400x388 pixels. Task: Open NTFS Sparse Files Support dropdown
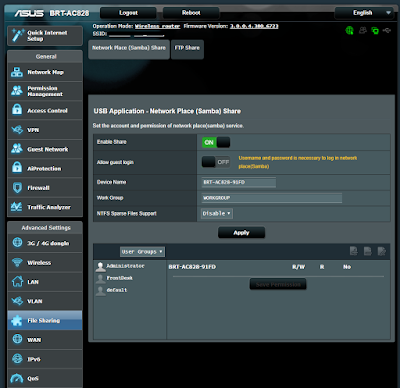[217, 213]
